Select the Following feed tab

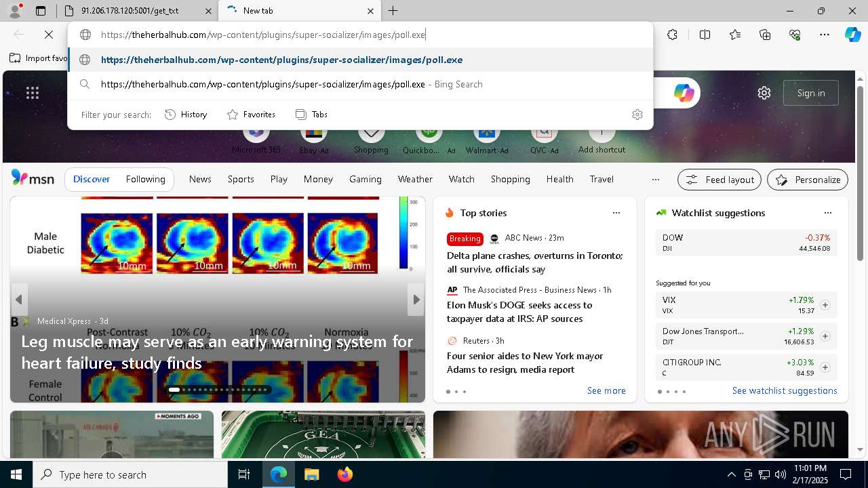[x=146, y=179]
